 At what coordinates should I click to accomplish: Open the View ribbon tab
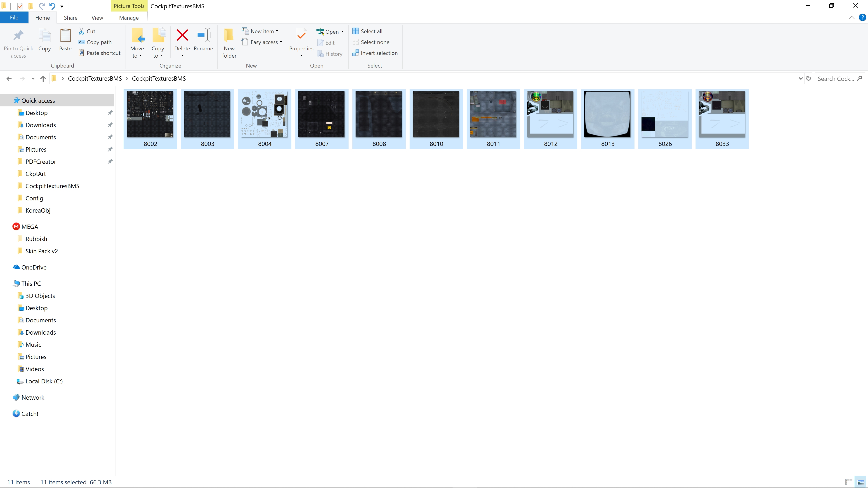click(x=97, y=18)
